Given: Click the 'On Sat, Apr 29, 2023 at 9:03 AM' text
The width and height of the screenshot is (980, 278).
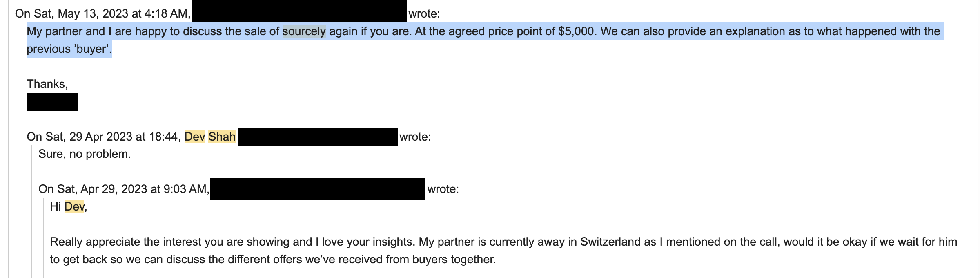Looking at the screenshot, I should (124, 189).
